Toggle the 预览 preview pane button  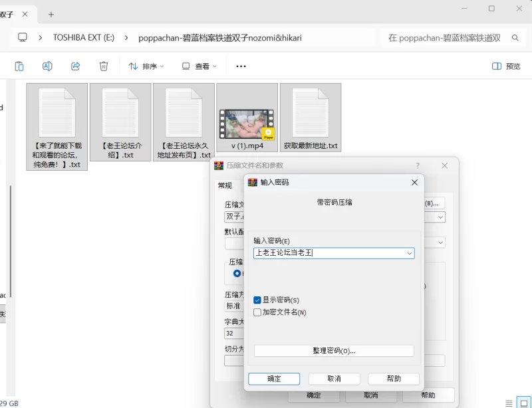click(x=505, y=66)
